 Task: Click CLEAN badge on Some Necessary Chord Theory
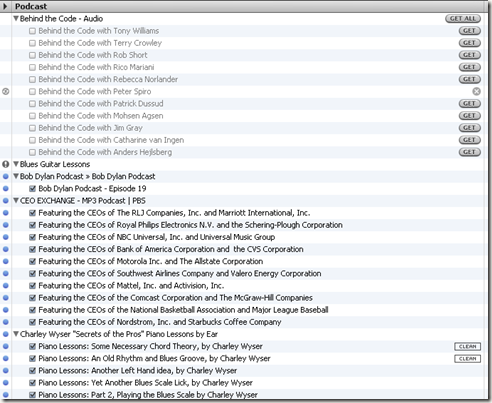pos(467,347)
